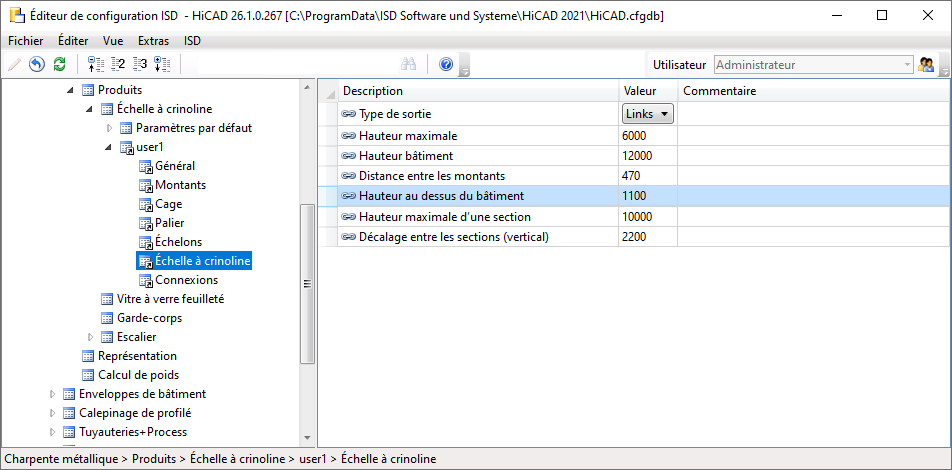
Task: Collapse the user1 tree node
Action: click(x=109, y=147)
